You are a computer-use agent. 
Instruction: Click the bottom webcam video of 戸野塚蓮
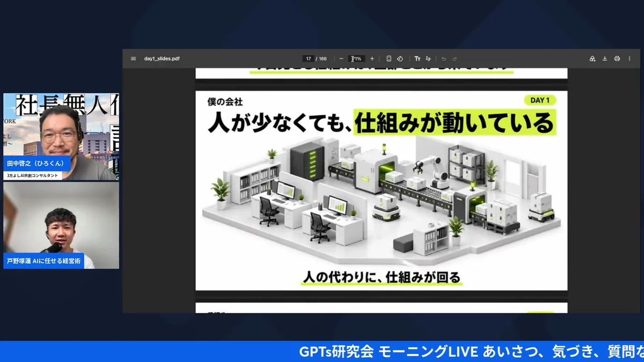[61, 225]
